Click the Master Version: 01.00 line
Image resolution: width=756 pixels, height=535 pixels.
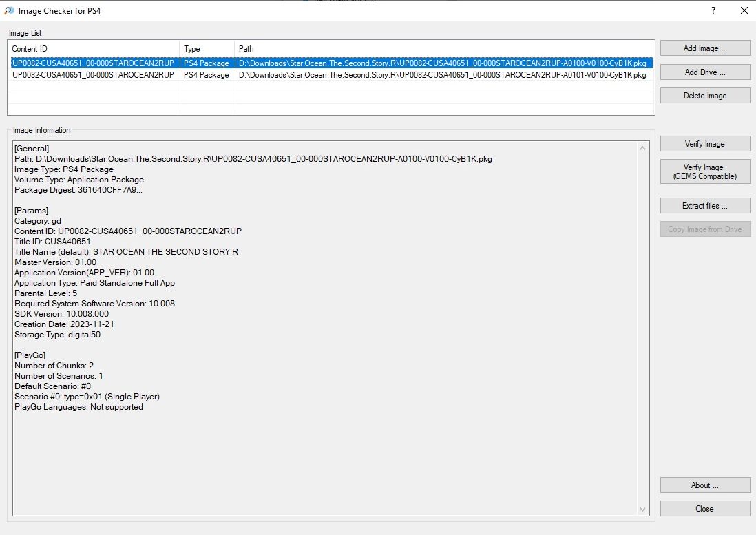pyautogui.click(x=56, y=262)
